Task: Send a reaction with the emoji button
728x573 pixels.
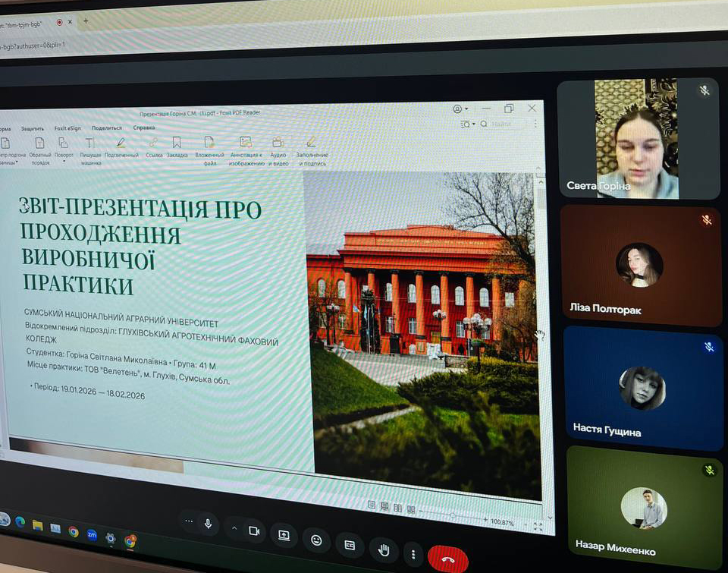Action: click(316, 540)
